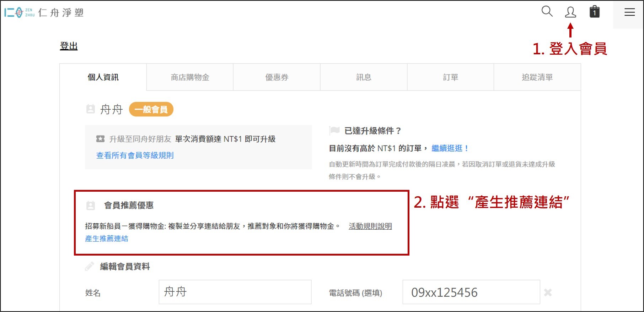Viewport: 644px width, 312px height.
Task: Click the flag icon beside 已達升級條件
Action: point(334,130)
